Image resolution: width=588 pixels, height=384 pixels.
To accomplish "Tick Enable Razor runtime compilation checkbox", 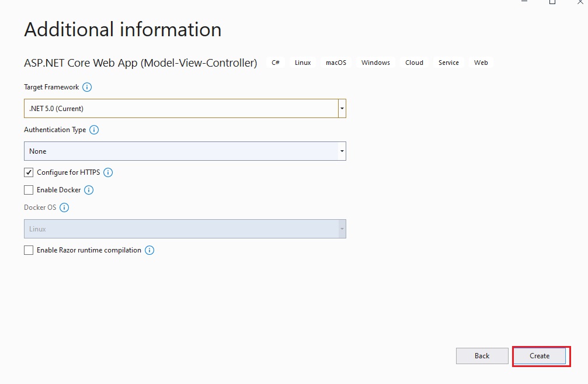I will (29, 250).
